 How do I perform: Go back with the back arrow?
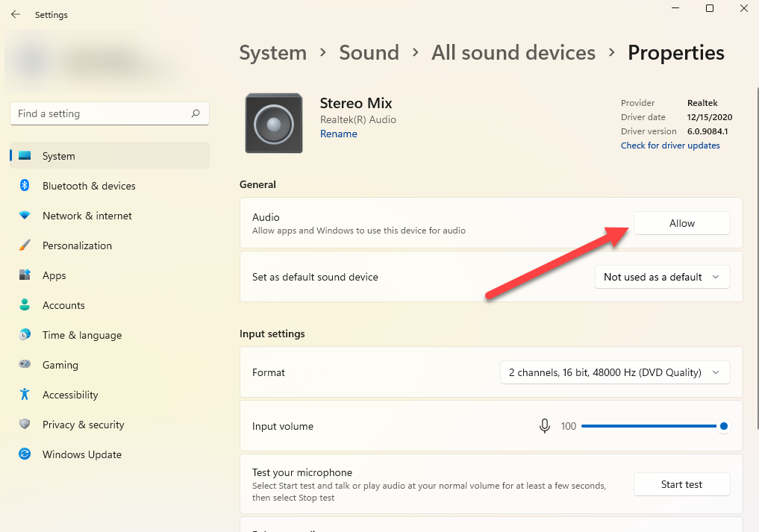[16, 14]
